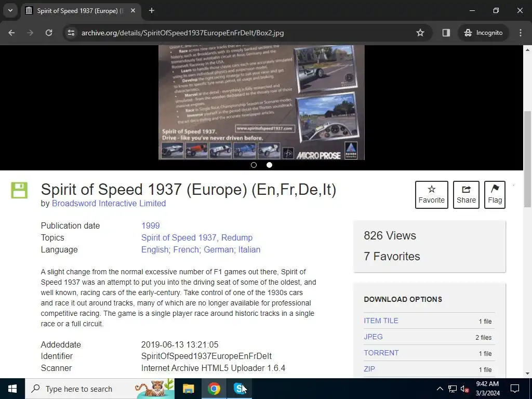Viewport: 532px width, 399px height.
Task: Click the browser back arrow
Action: (11, 33)
